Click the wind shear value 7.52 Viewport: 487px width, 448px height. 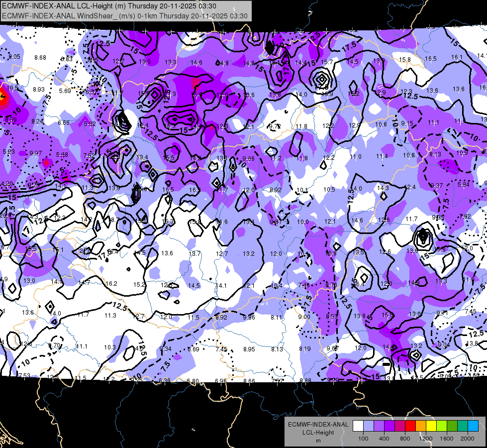pyautogui.click(x=89, y=156)
